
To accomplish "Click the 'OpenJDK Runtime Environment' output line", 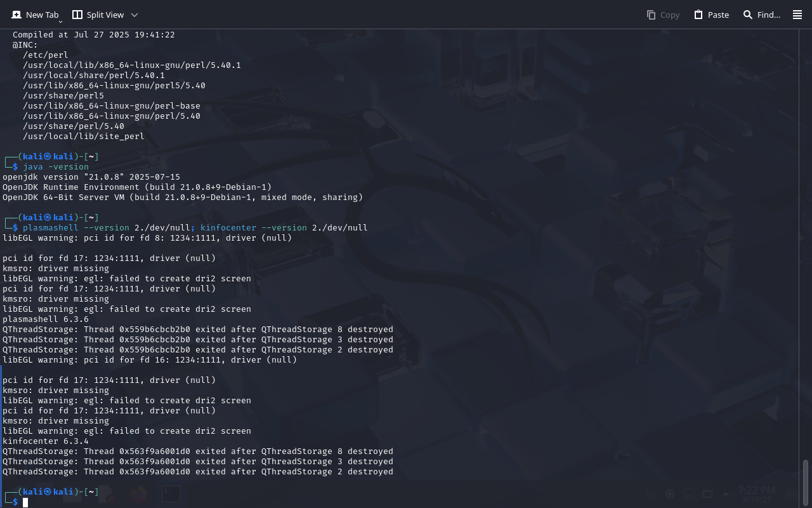I will pyautogui.click(x=137, y=187).
